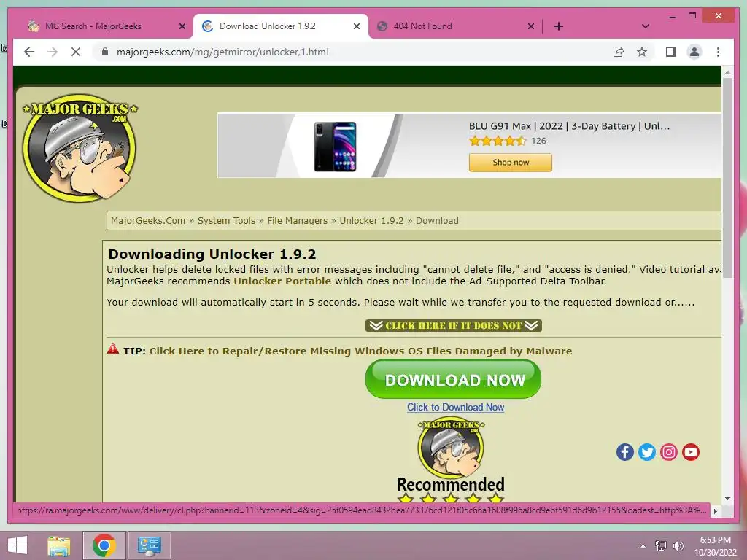Open the MajorGeeks Facebook page
This screenshot has height=560, width=747.
point(624,452)
